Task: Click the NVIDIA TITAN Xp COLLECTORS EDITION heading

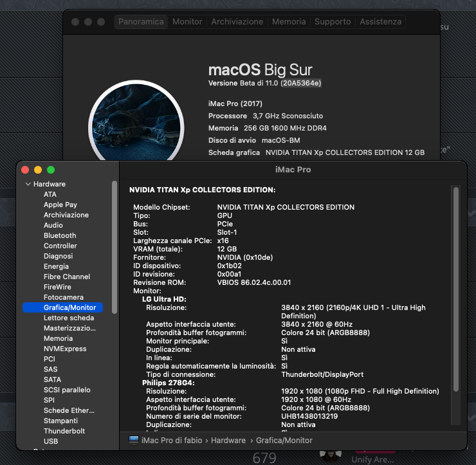Action: (203, 190)
